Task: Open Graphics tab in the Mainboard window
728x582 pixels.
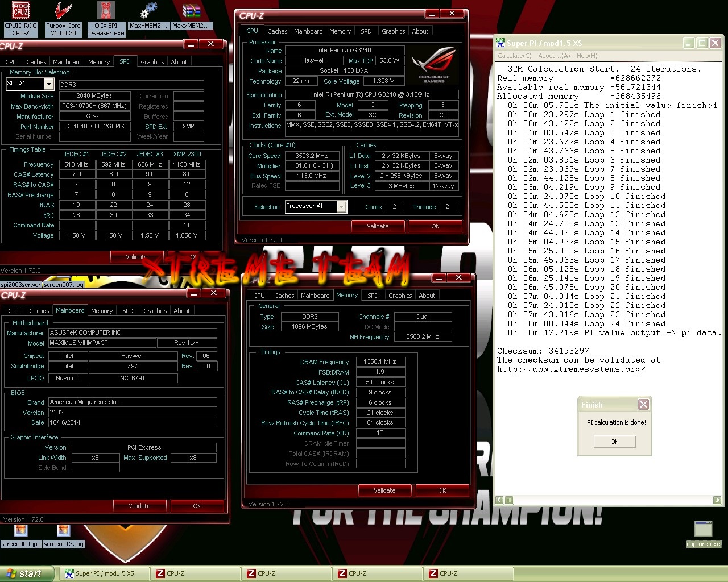Action: pyautogui.click(x=155, y=311)
